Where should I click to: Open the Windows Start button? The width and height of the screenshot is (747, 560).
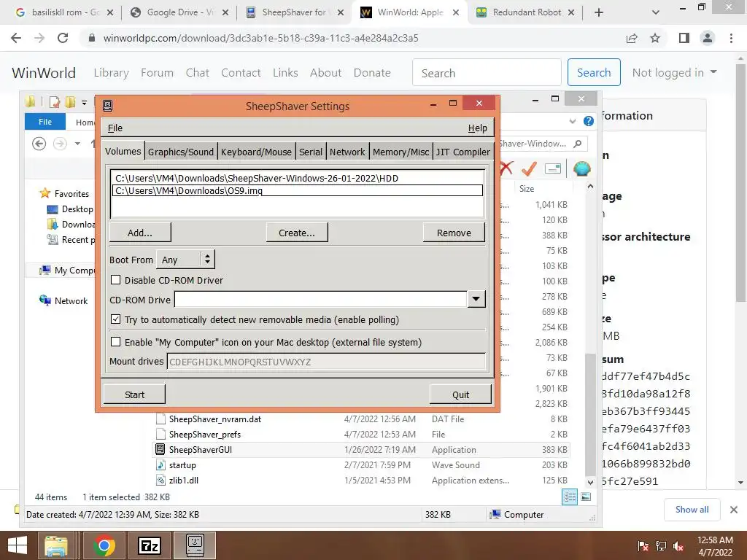pyautogui.click(x=18, y=545)
